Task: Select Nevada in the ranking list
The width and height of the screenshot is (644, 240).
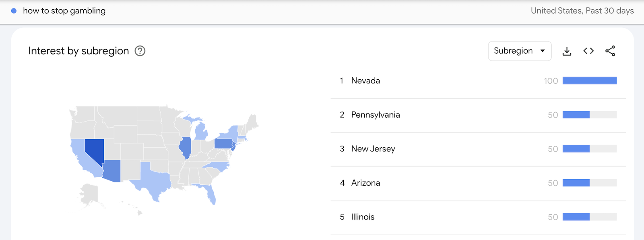Action: click(x=365, y=81)
